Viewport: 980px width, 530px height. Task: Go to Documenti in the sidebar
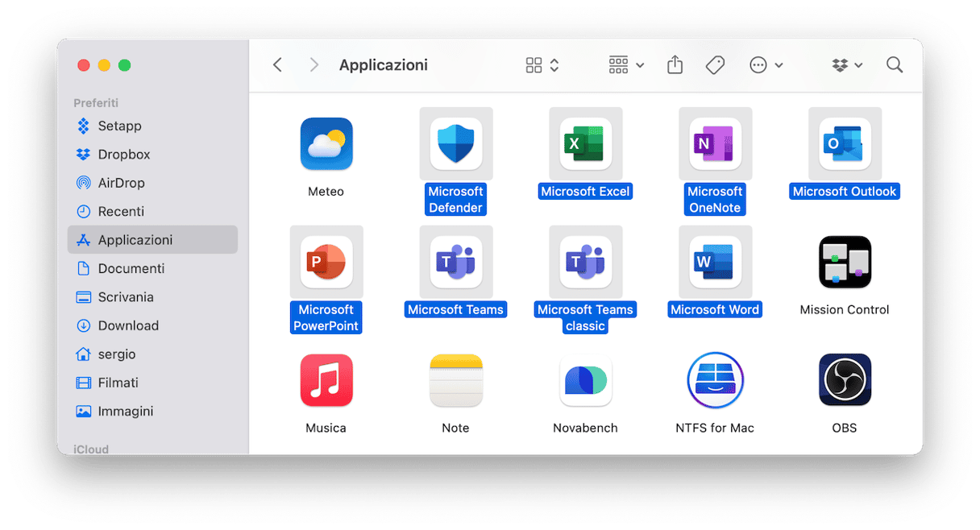coord(131,268)
